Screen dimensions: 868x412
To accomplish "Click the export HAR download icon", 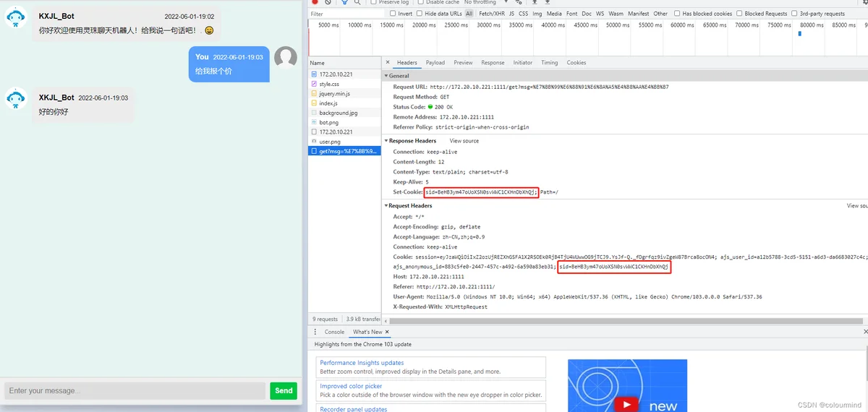I will tap(548, 2).
